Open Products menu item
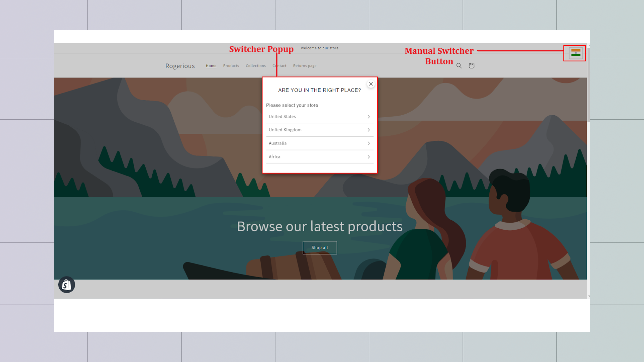 click(x=231, y=66)
